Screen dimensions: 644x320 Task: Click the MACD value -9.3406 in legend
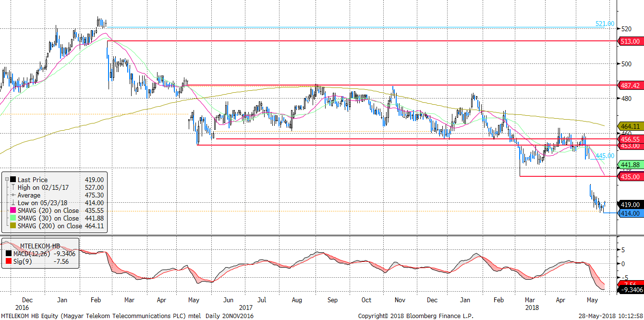(x=63, y=254)
